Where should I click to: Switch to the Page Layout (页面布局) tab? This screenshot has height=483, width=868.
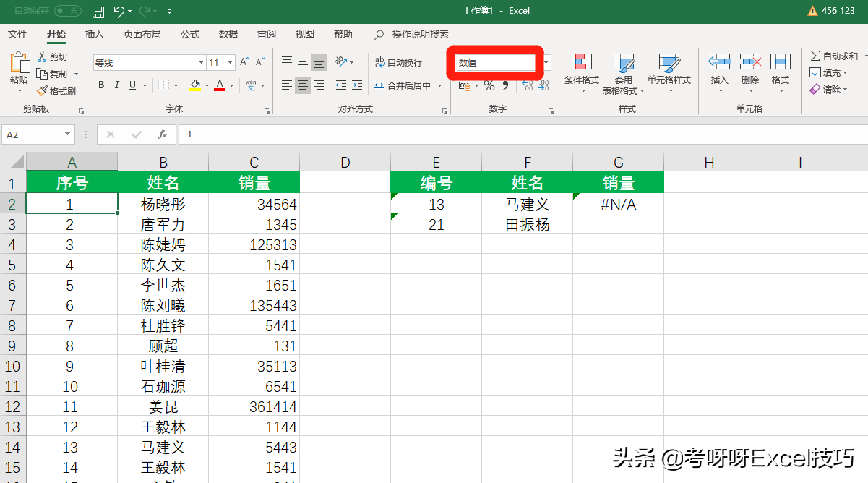tap(142, 34)
